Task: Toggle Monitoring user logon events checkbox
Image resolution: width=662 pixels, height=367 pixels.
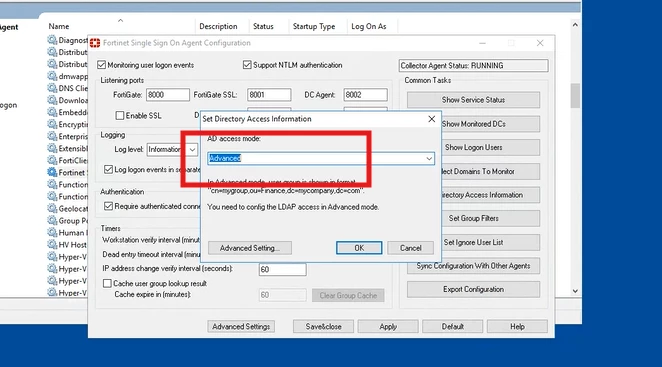Action: tap(101, 65)
